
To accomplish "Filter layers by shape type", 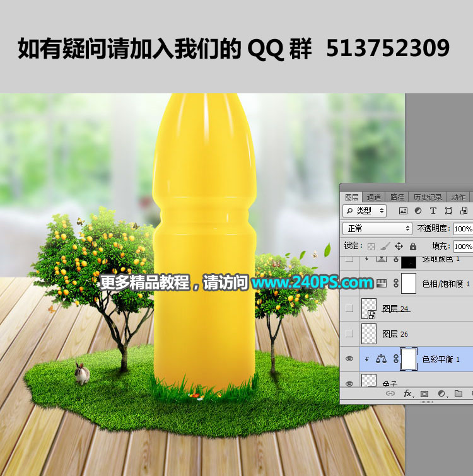I will point(448,211).
